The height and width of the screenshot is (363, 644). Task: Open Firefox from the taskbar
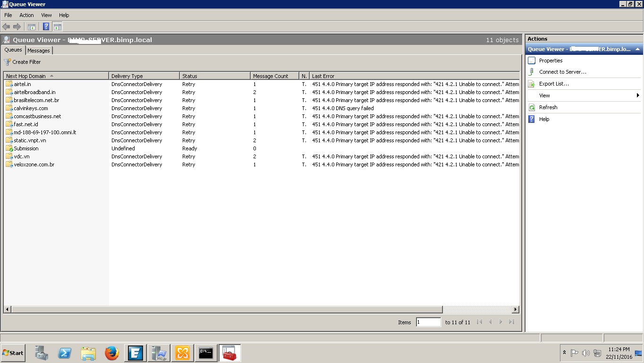112,353
